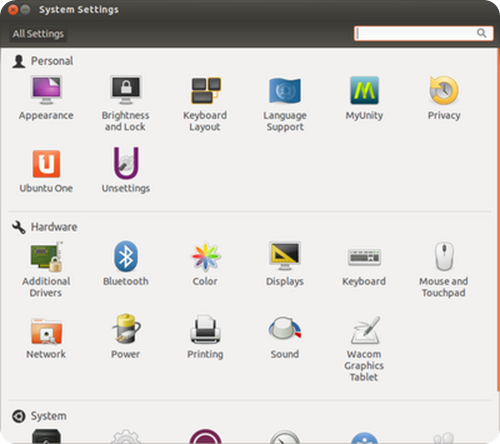
Task: Click the Hardware section heading
Action: pyautogui.click(x=54, y=227)
